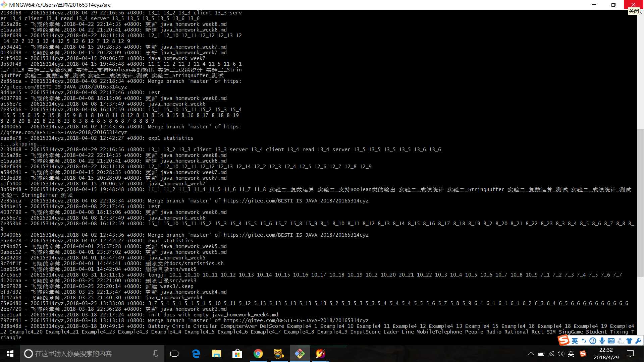Click the Git Bash logo in title bar
Viewport: 644px width, 362px height.
tap(4, 5)
